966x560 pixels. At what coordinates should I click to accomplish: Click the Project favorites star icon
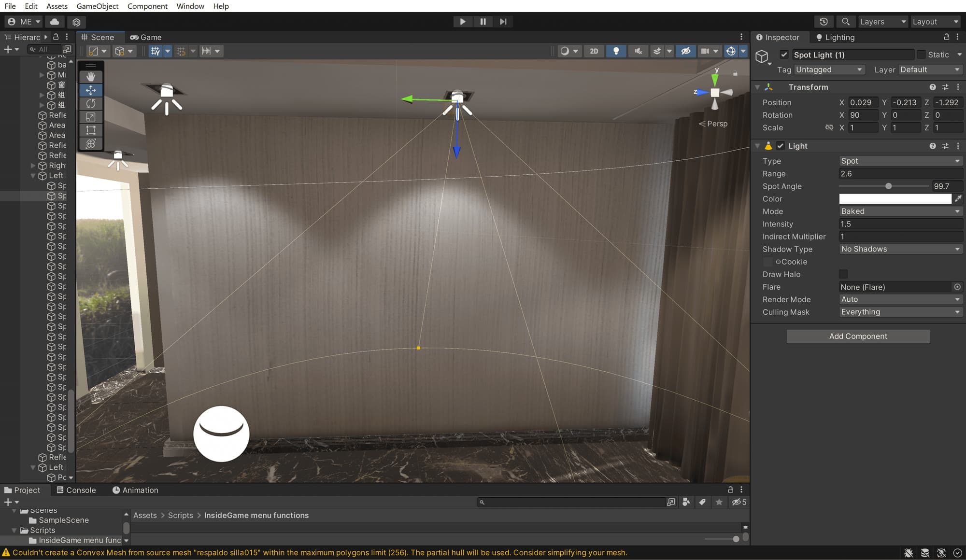[719, 502]
